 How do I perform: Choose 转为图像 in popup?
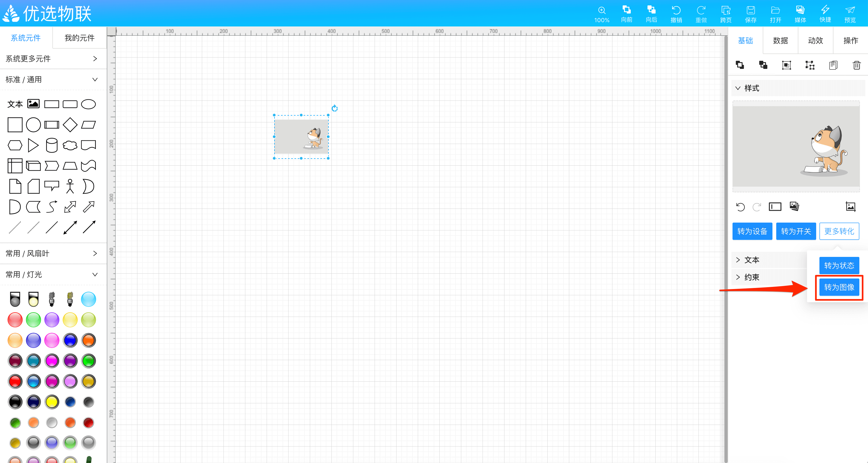click(839, 287)
